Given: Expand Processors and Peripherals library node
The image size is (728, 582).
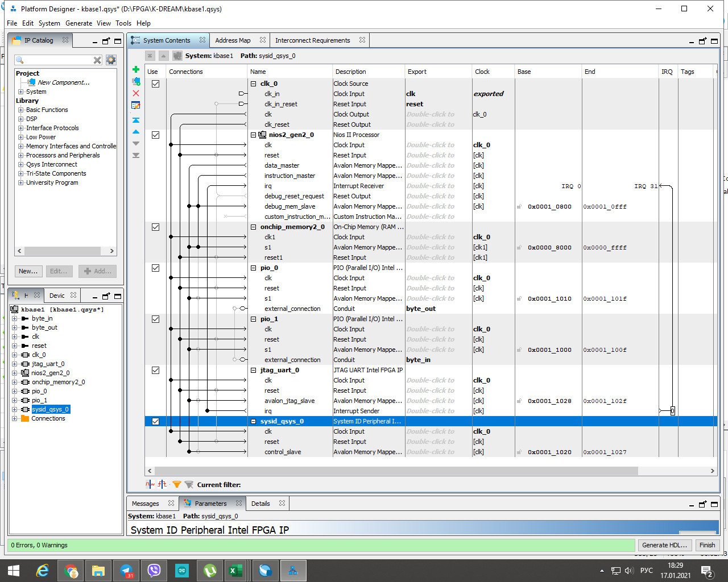Looking at the screenshot, I should (21, 155).
